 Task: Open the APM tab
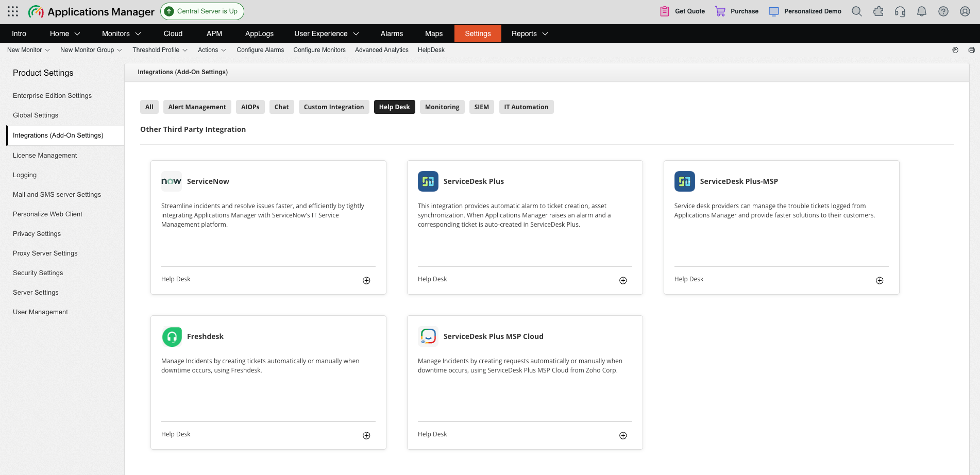214,33
